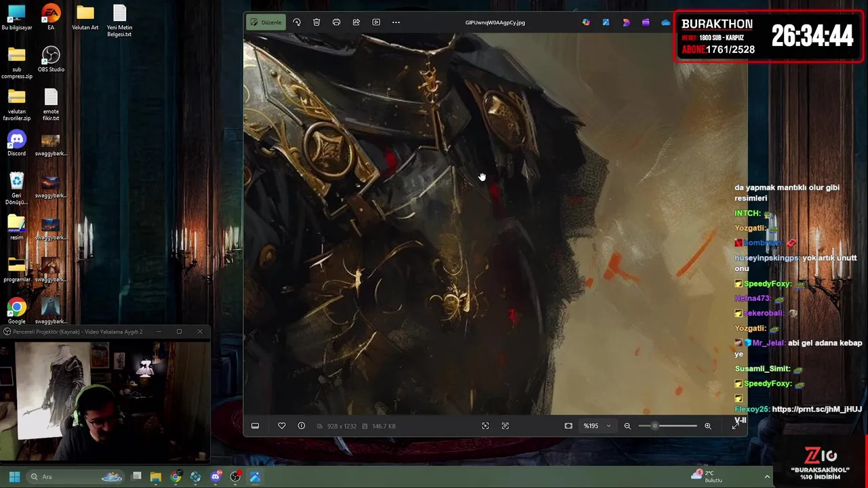Click the weather 2°C Bulutlu widget

point(708,476)
